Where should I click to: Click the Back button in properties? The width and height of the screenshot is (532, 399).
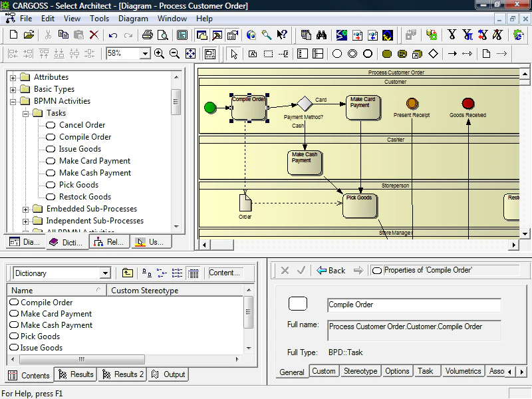[331, 271]
